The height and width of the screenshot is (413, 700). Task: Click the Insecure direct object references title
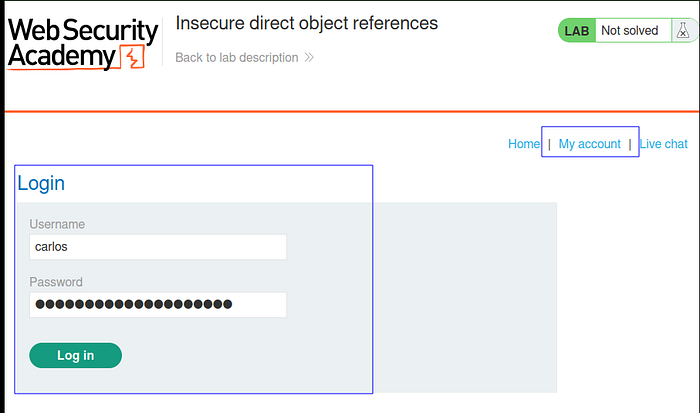point(307,23)
